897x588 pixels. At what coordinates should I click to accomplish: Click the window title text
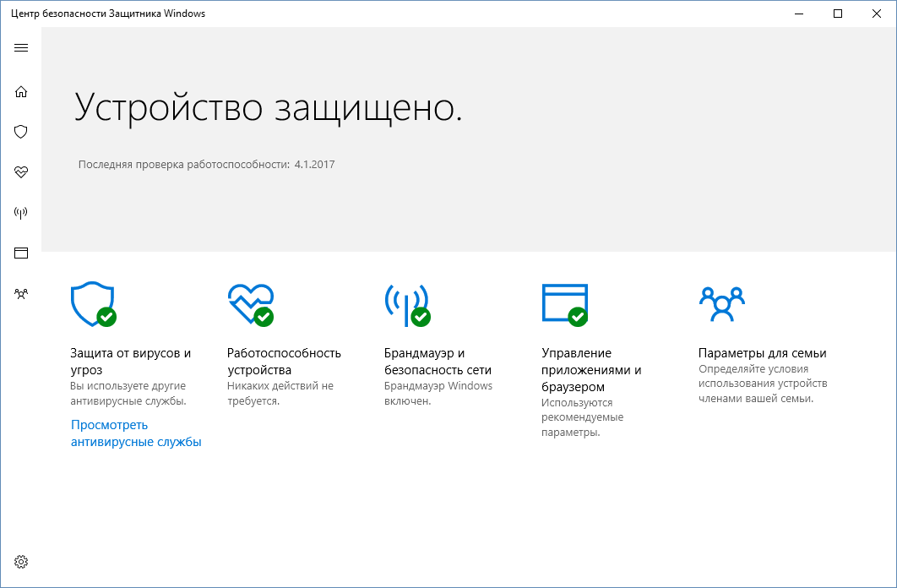[108, 14]
